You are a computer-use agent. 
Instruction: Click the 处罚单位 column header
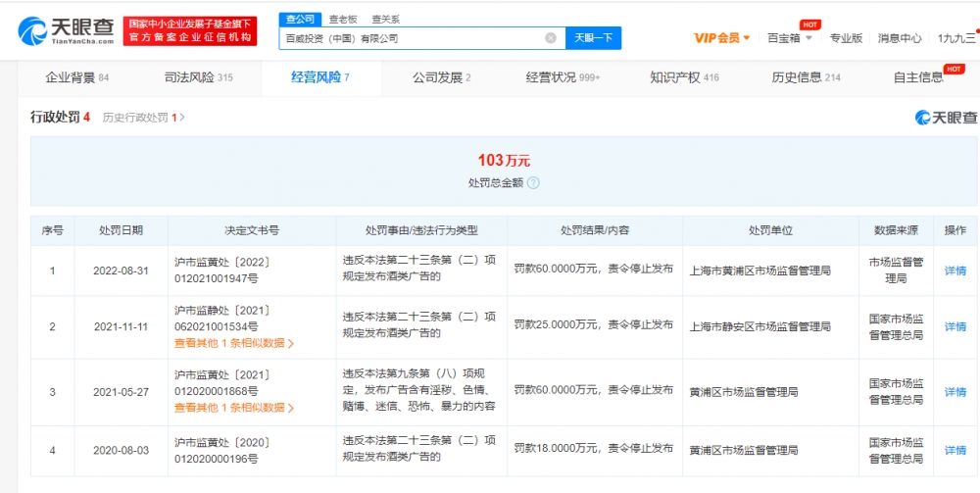(770, 230)
